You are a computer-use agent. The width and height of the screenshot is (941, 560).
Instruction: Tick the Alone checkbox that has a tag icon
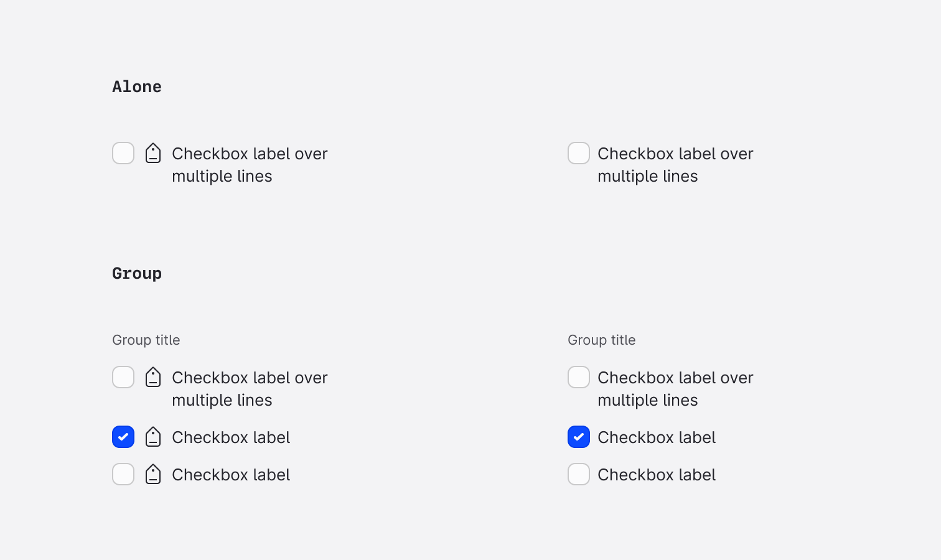point(123,153)
